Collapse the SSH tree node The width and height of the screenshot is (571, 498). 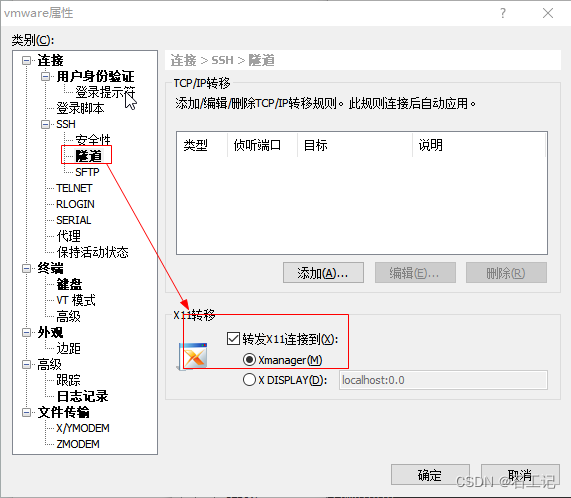click(x=45, y=124)
